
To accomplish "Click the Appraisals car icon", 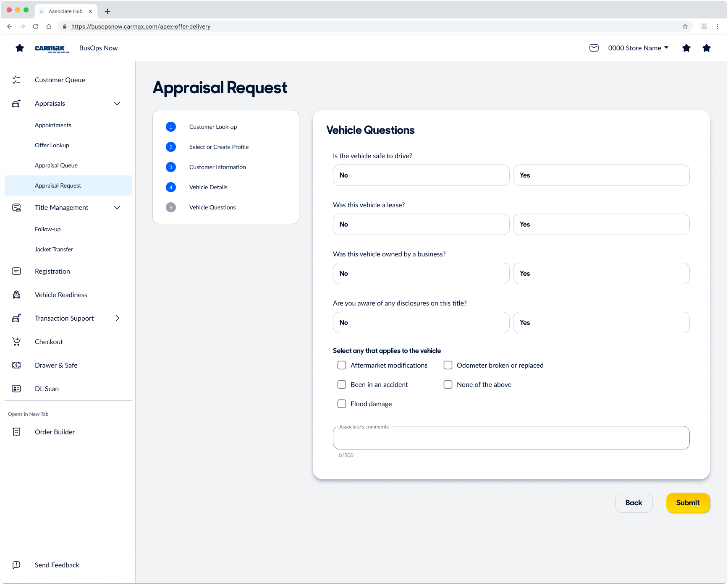I will [16, 103].
